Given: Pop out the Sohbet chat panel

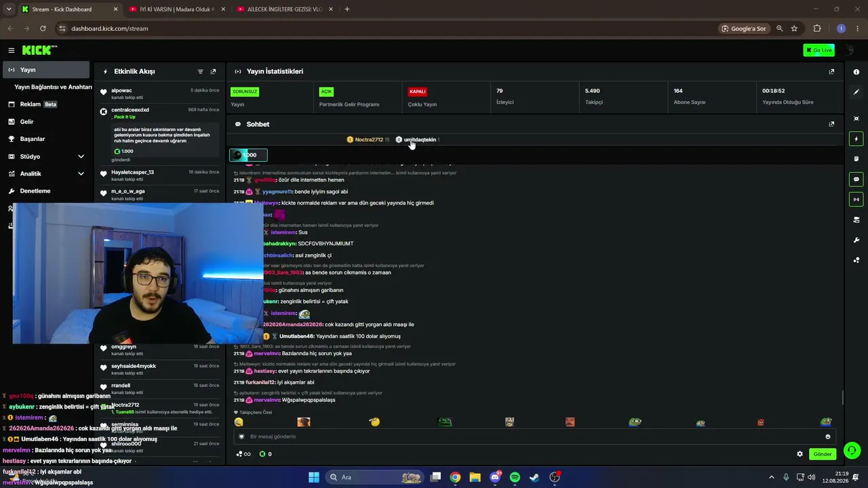Looking at the screenshot, I should pyautogui.click(x=831, y=124).
